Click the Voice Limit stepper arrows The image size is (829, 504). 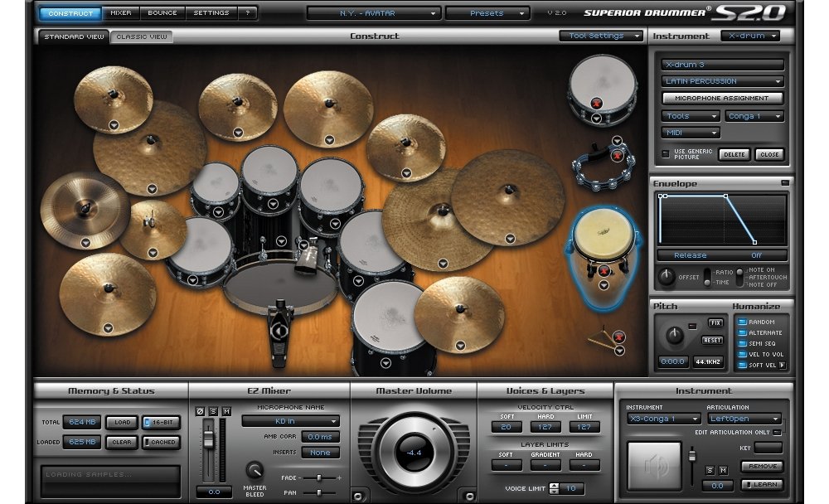point(554,489)
